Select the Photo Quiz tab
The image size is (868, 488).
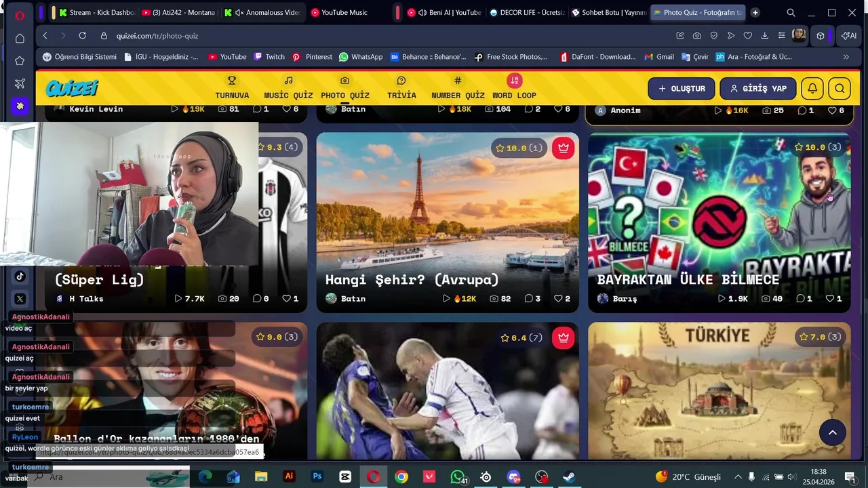point(344,88)
